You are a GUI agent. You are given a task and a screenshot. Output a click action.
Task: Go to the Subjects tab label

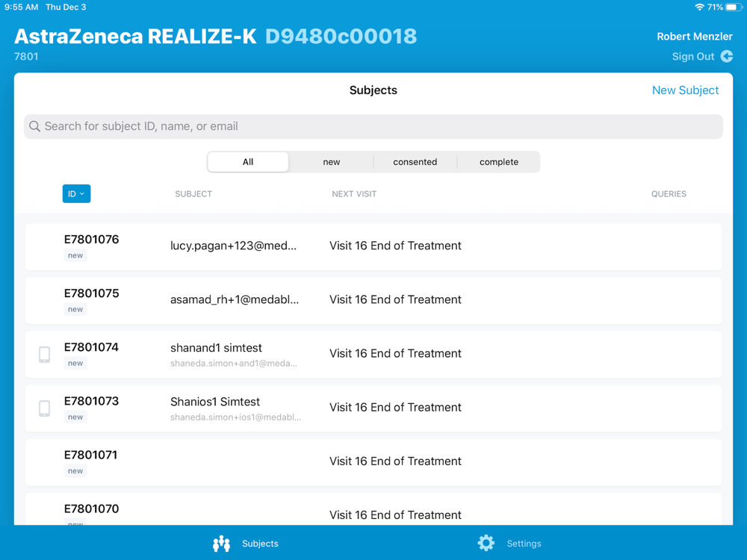[x=260, y=544]
